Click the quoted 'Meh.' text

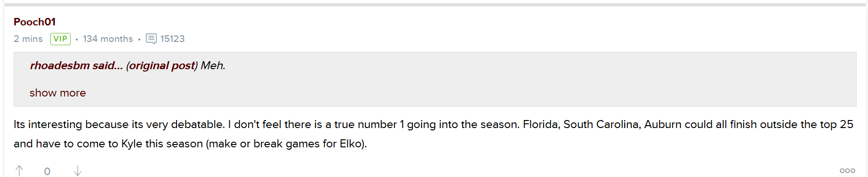[x=213, y=65]
